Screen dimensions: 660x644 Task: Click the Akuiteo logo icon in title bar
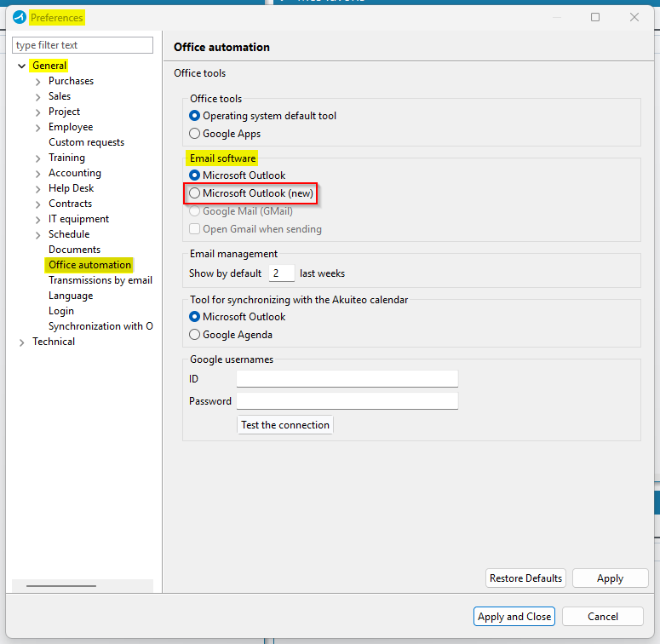click(20, 17)
